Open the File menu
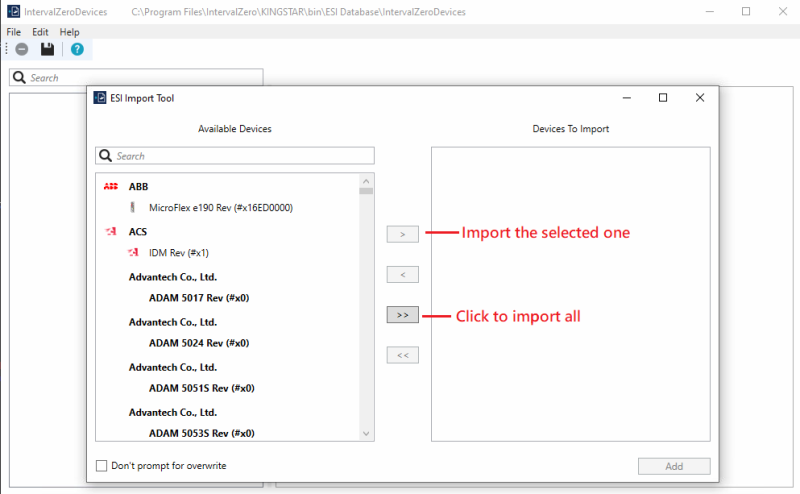The height and width of the screenshot is (494, 800). coord(14,32)
